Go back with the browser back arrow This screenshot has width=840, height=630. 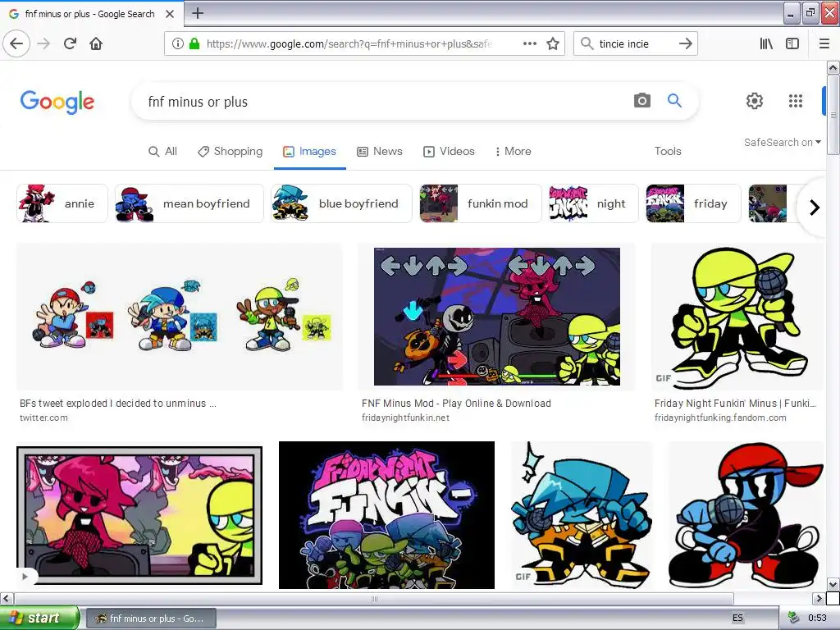pyautogui.click(x=16, y=43)
